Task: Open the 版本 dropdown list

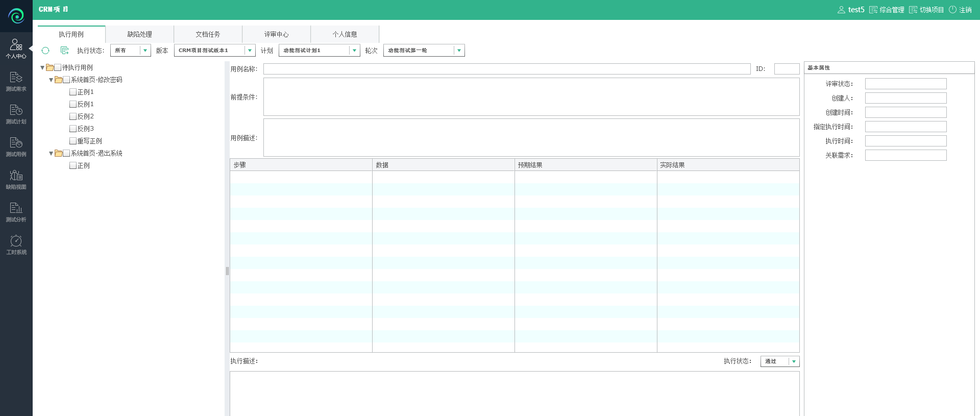Action: point(250,51)
